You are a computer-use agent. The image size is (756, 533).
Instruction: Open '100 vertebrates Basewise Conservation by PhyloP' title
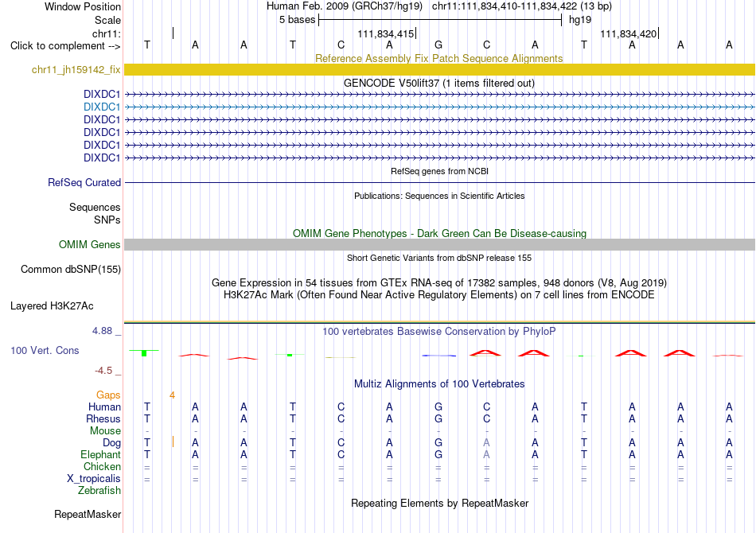click(x=439, y=332)
